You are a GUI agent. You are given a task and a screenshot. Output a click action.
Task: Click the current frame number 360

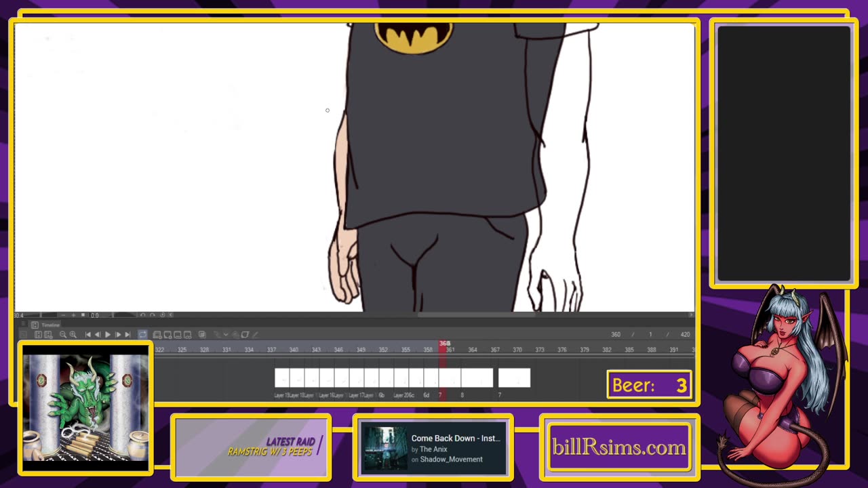[x=615, y=334]
